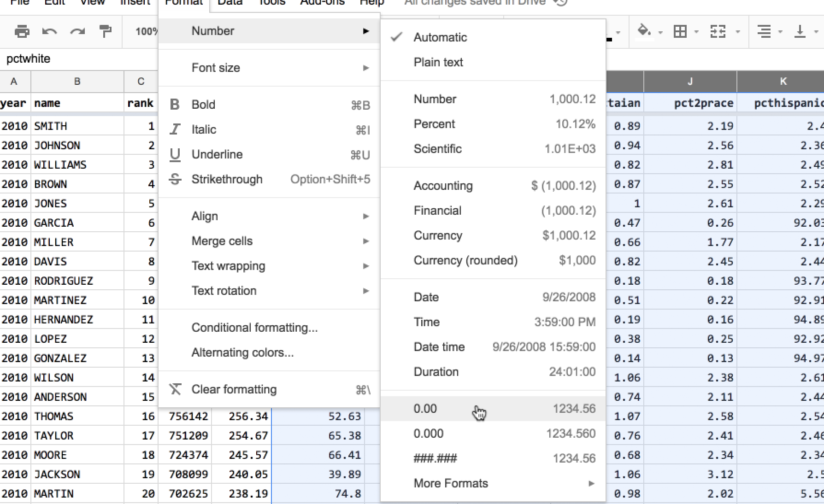Click the All changes saved in Drive link
This screenshot has height=504, width=824.
point(475,3)
